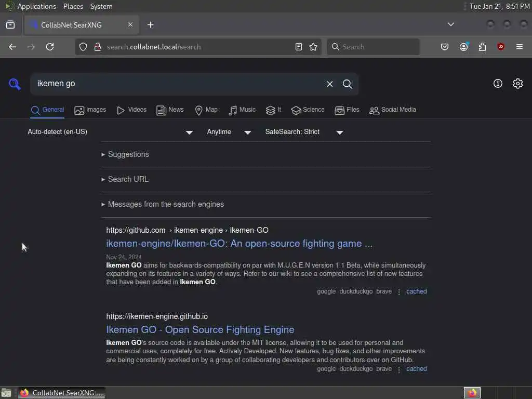The image size is (532, 399).
Task: Switch to the It category tab
Action: [273, 110]
